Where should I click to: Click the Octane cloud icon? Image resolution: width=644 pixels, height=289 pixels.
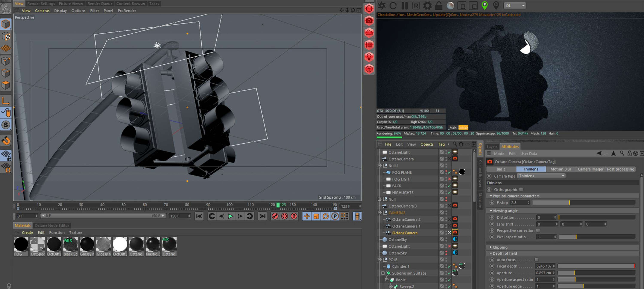coord(369,33)
